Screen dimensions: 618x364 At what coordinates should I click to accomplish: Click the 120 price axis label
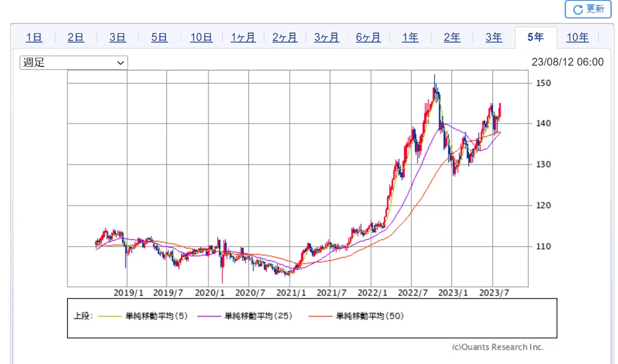click(x=544, y=205)
